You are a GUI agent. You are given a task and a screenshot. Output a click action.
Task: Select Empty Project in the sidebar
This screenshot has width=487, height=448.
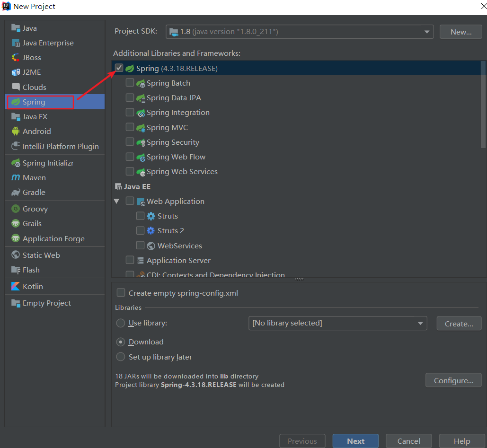tap(55, 303)
